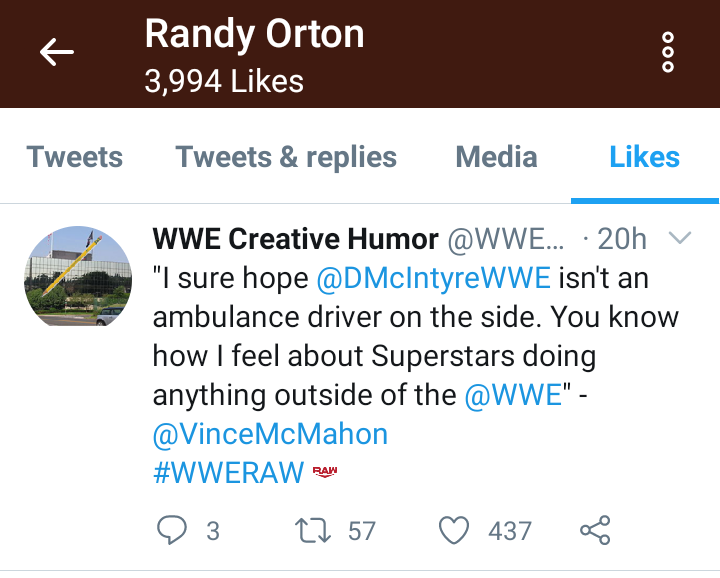Open WWE Creative Humor profile picture
This screenshot has height=578, width=720.
coord(76,276)
